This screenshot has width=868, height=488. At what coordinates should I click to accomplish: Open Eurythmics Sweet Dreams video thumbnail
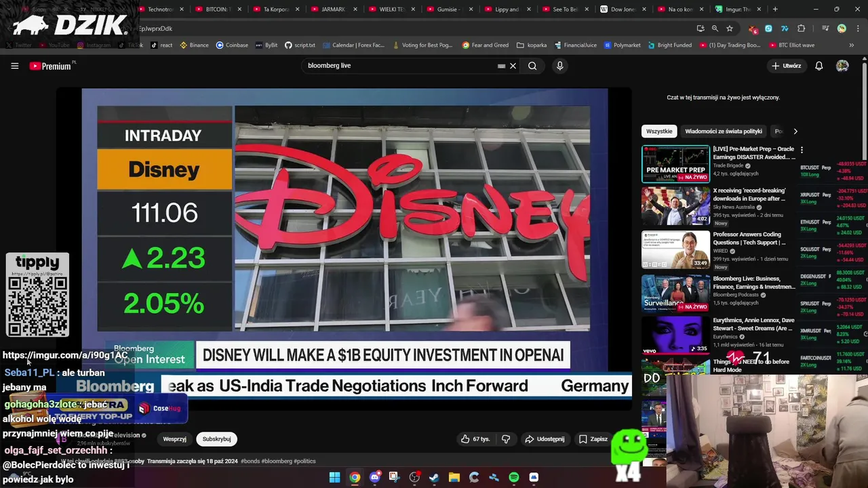tap(675, 335)
